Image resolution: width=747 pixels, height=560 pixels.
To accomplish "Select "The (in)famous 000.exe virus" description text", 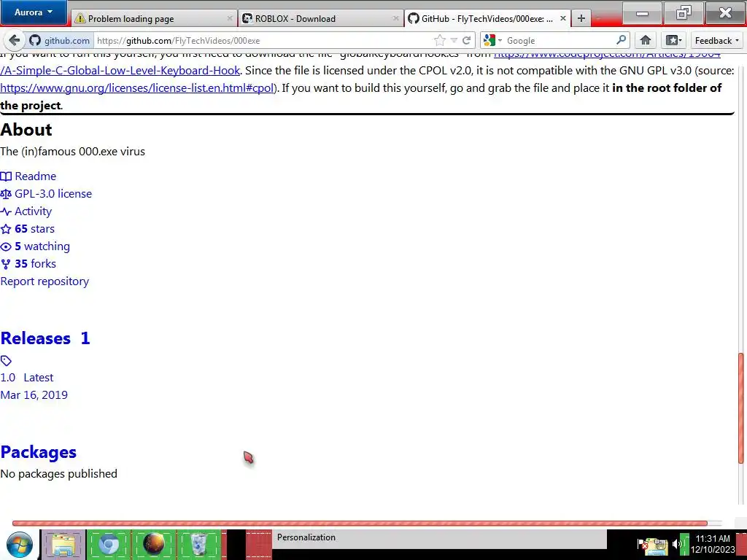I will [72, 152].
